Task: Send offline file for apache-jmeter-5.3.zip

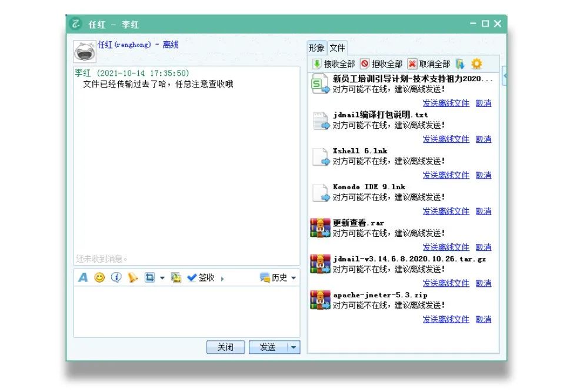Action: point(446,319)
